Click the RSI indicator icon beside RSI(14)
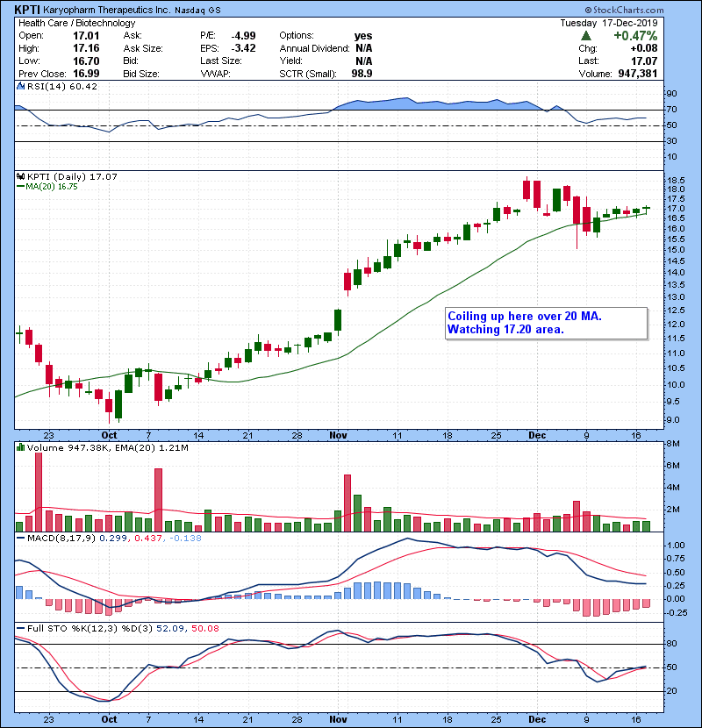This screenshot has width=702, height=728. tap(20, 86)
